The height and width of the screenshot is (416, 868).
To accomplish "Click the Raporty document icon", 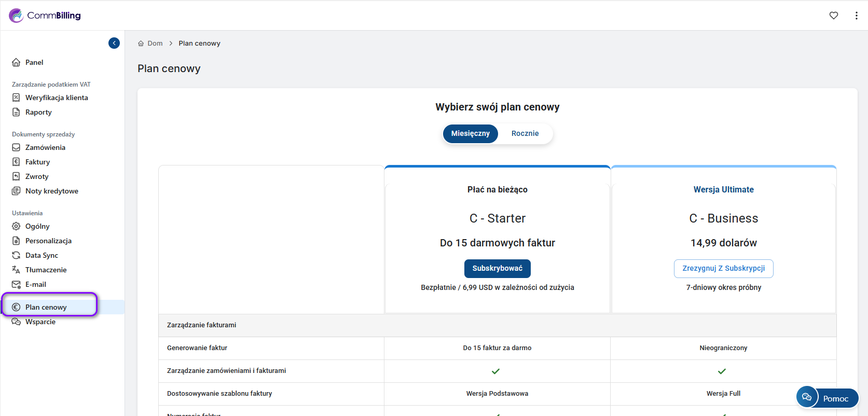I will (16, 112).
